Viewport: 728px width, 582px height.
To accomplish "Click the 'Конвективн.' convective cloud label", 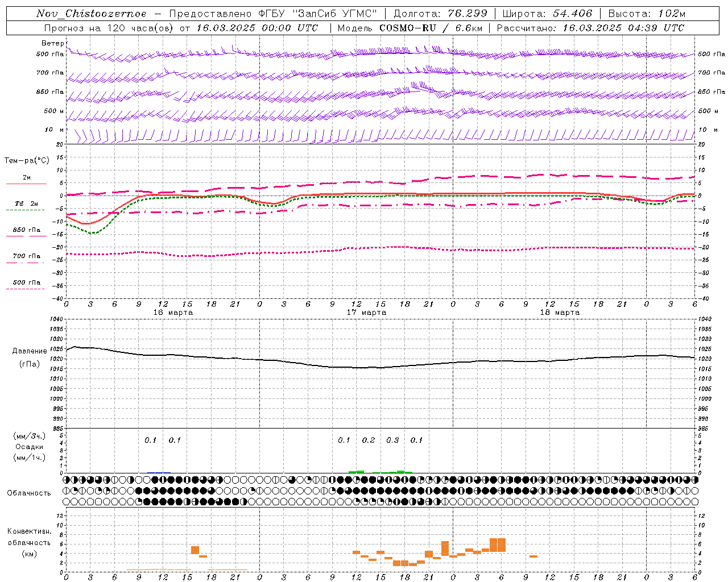I will 30,531.
